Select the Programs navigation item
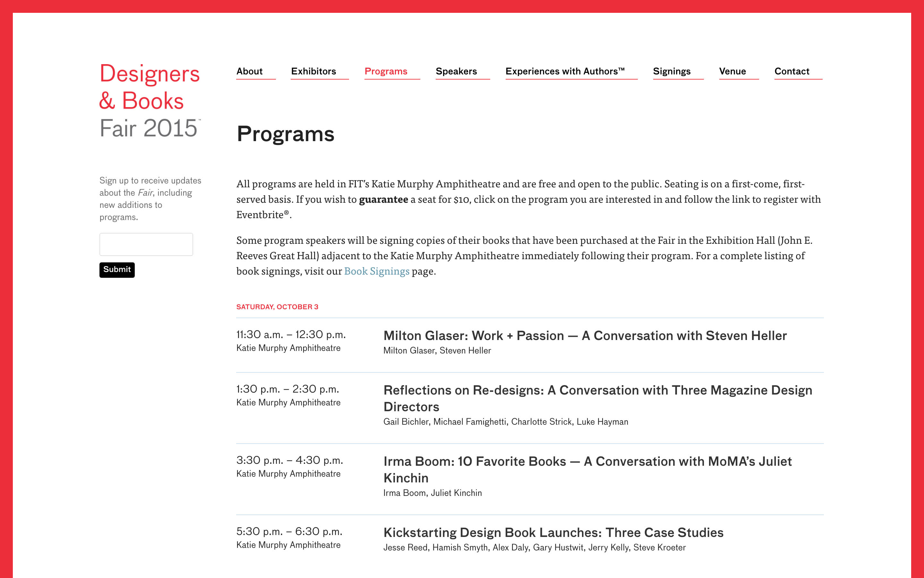Viewport: 924px width, 578px height. pyautogui.click(x=386, y=72)
